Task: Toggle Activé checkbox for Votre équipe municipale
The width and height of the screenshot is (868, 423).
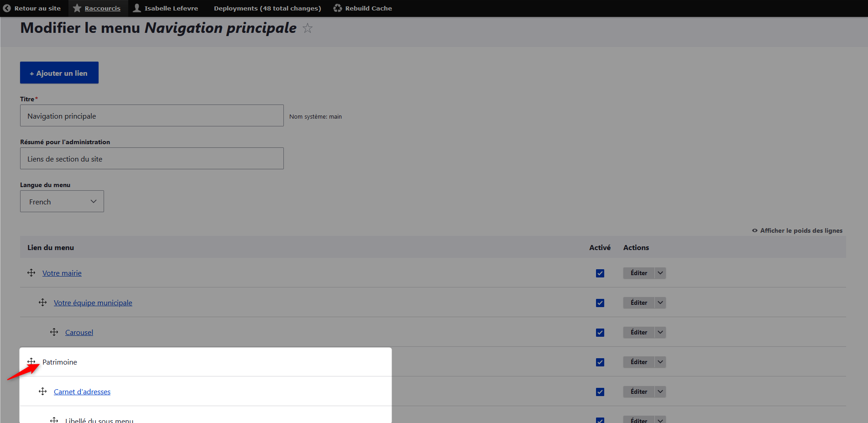Action: [x=600, y=303]
